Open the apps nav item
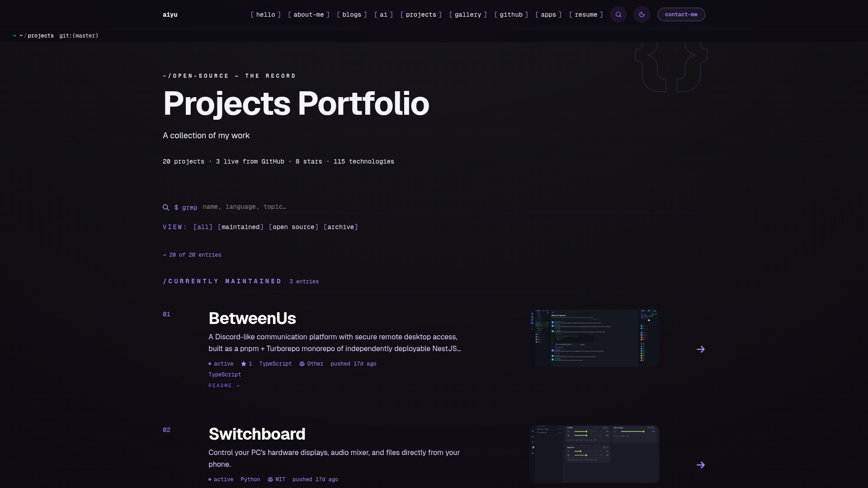The image size is (868, 488). pos(548,14)
